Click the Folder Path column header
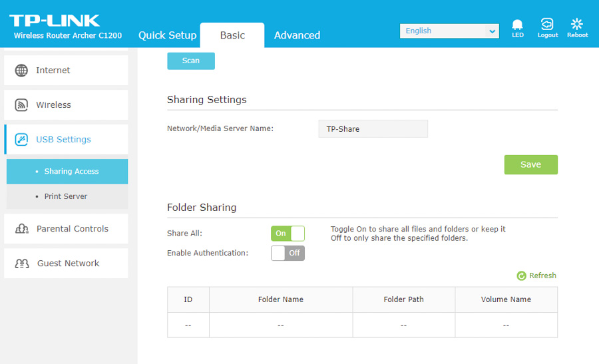This screenshot has width=599, height=364. [404, 299]
